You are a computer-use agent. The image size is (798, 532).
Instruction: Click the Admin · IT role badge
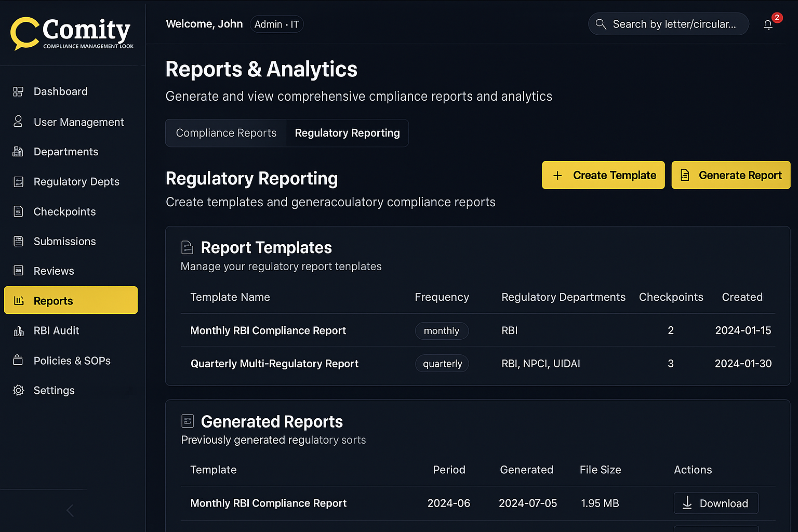[276, 24]
